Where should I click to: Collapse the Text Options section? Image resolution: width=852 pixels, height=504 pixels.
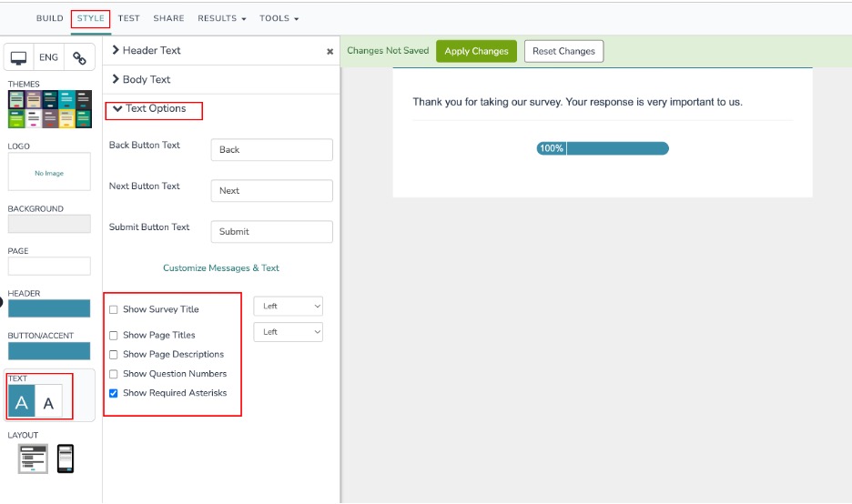149,108
